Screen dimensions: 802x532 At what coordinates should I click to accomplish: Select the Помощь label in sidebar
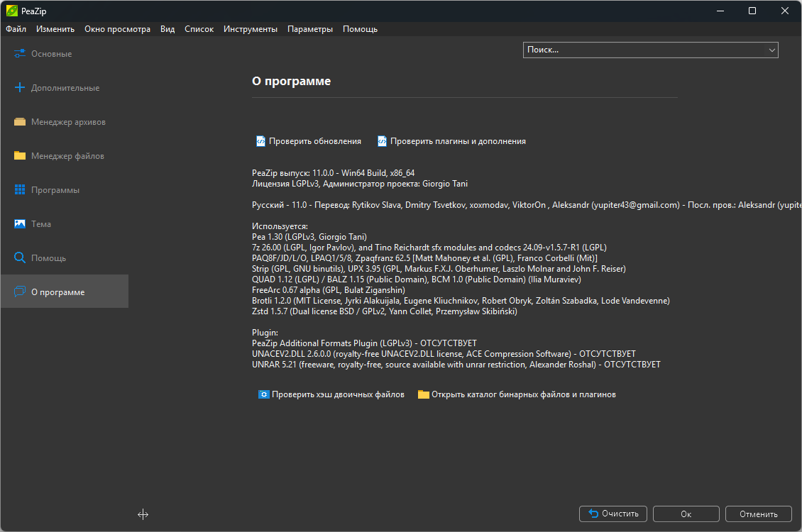coord(48,258)
